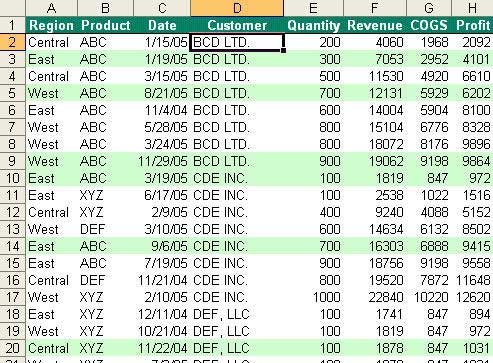The width and height of the screenshot is (493, 363).
Task: Select COGS cell 6776
Action: pyautogui.click(x=429, y=127)
